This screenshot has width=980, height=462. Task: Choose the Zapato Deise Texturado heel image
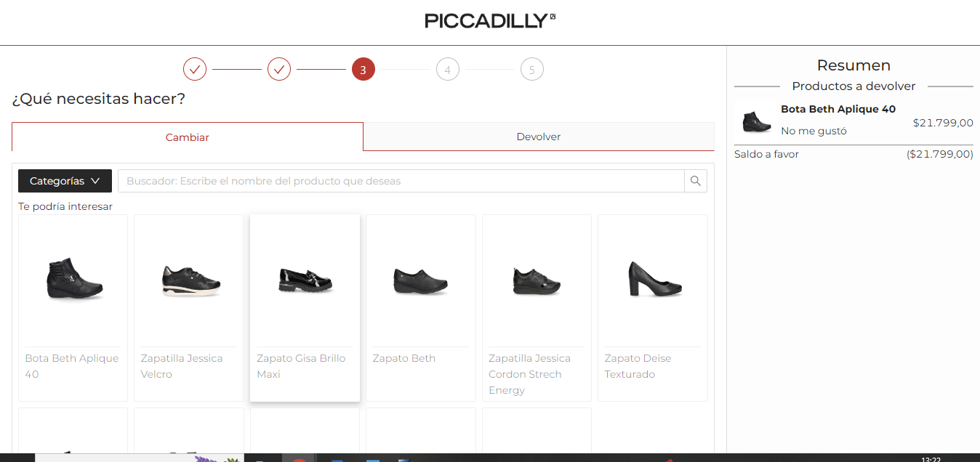pos(653,278)
